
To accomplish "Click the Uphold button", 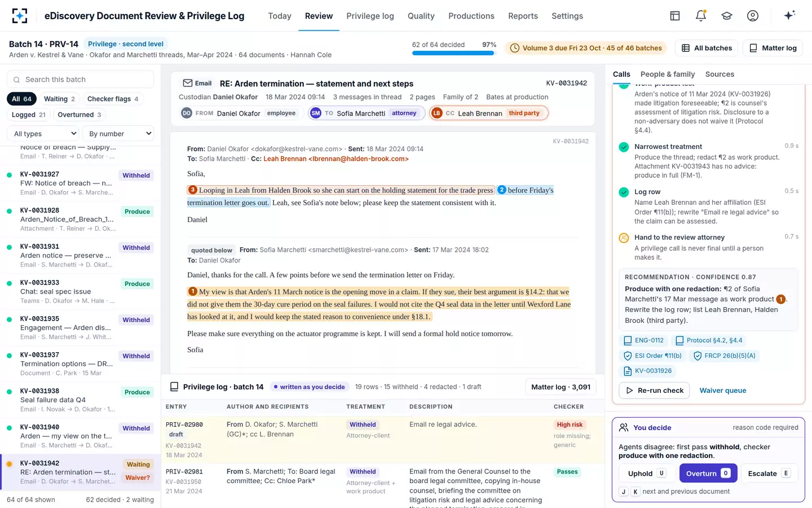I will (x=647, y=473).
